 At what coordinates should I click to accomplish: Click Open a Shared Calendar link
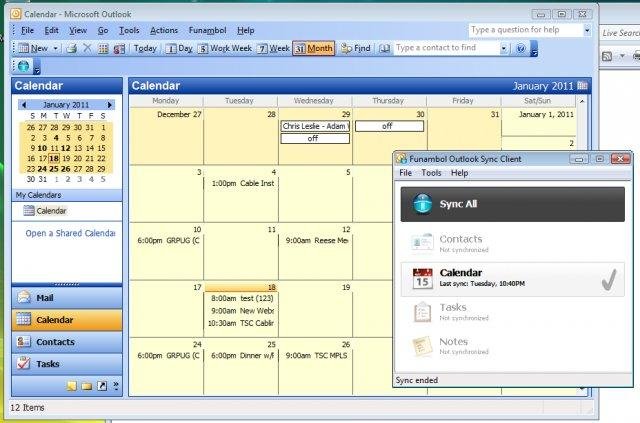70,233
